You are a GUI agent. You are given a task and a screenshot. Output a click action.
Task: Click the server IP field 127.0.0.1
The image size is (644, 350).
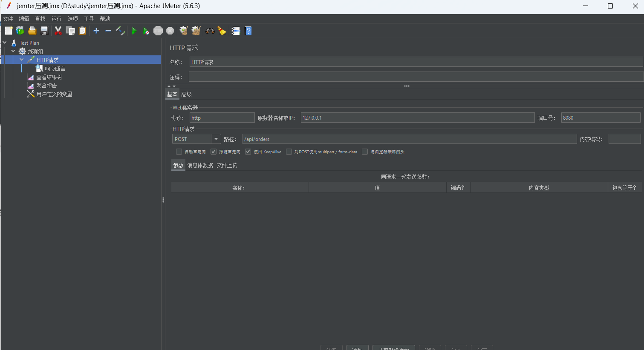click(x=418, y=118)
